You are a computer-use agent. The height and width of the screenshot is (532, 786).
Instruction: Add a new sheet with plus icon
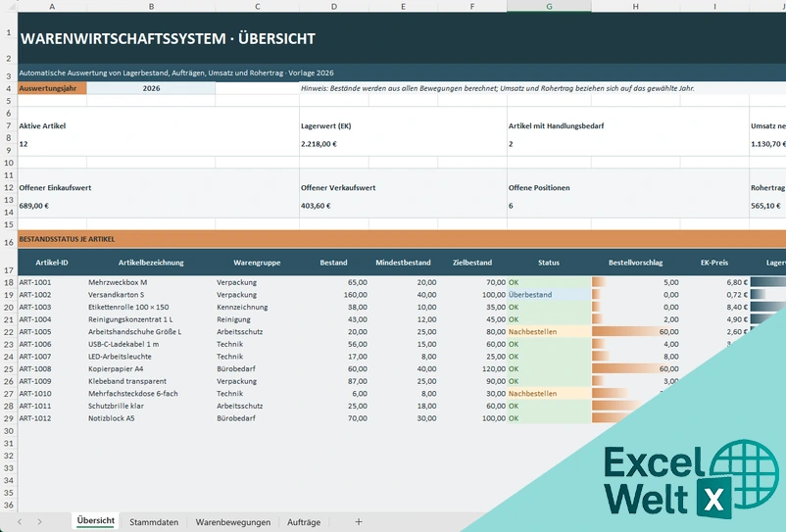click(359, 522)
